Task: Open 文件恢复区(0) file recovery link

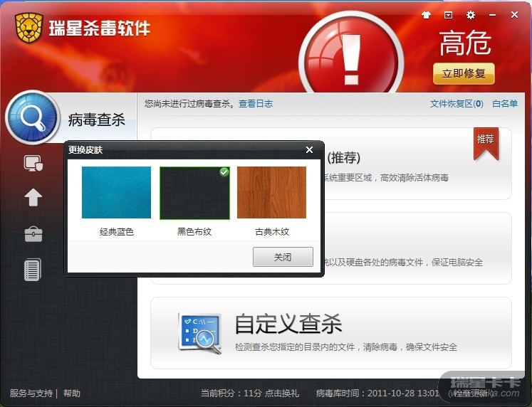Action: coord(457,104)
